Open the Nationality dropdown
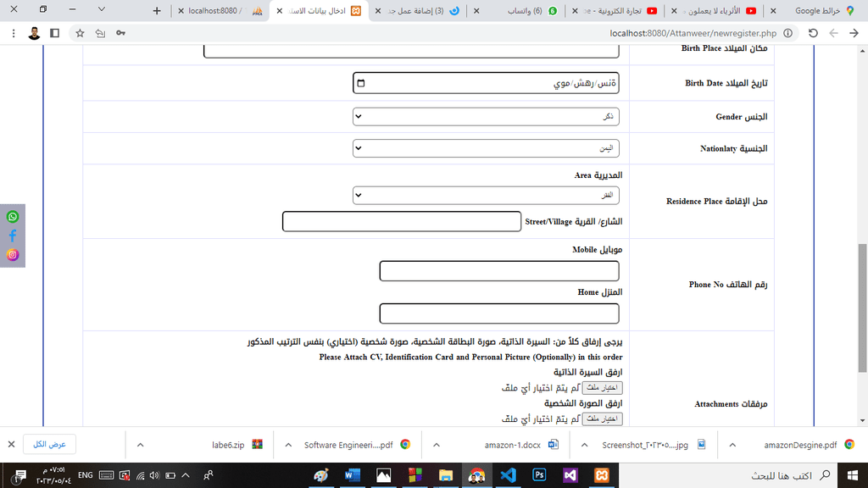Viewport: 868px width, 488px height. (486, 147)
